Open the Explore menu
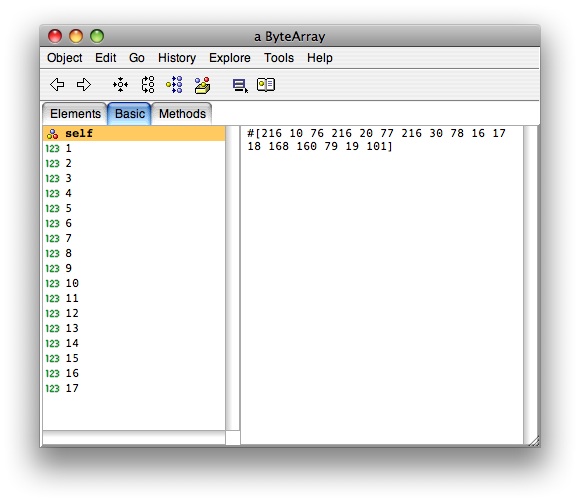 (x=230, y=58)
